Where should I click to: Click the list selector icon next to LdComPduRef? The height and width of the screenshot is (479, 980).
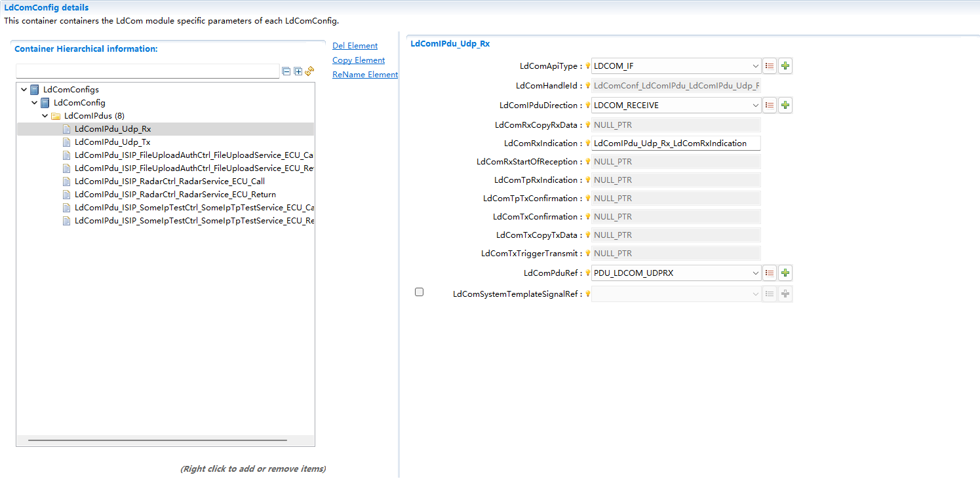[769, 273]
